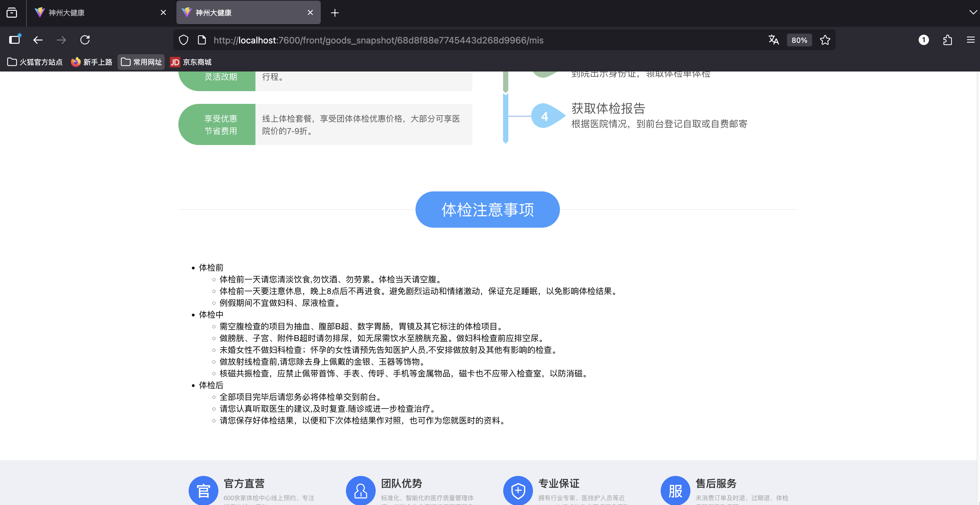Open a new browser tab

[335, 12]
